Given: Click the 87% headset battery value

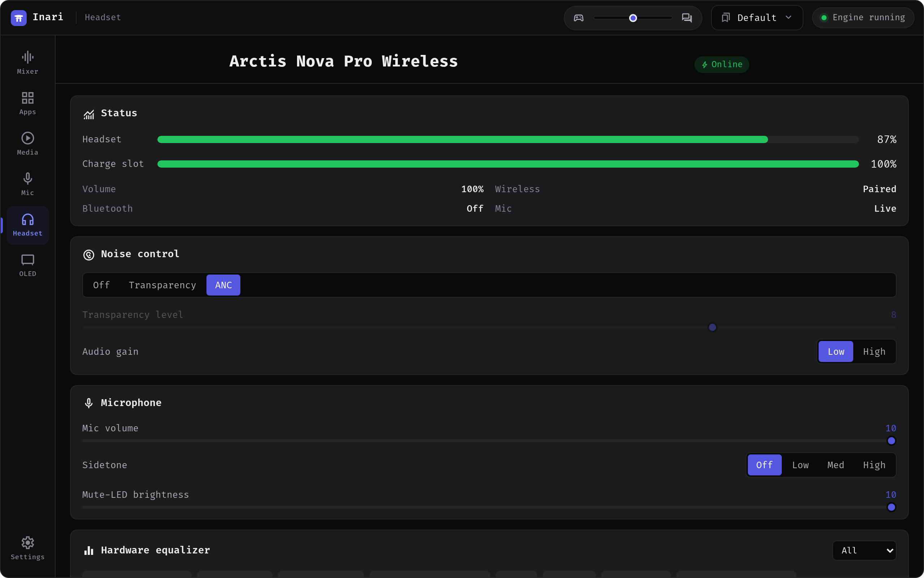Looking at the screenshot, I should pyautogui.click(x=886, y=139).
